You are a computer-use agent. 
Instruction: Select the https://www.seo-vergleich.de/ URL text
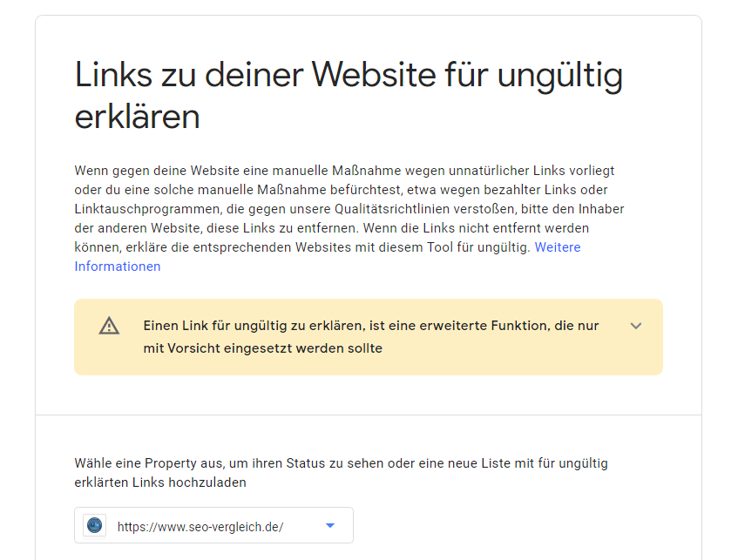coord(200,527)
